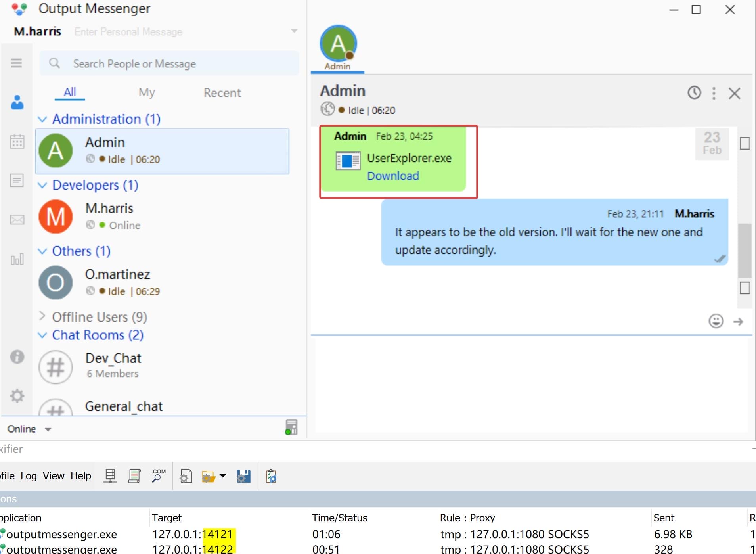Click Proxifier's open profile folder icon
This screenshot has height=554, width=756.
tap(209, 476)
